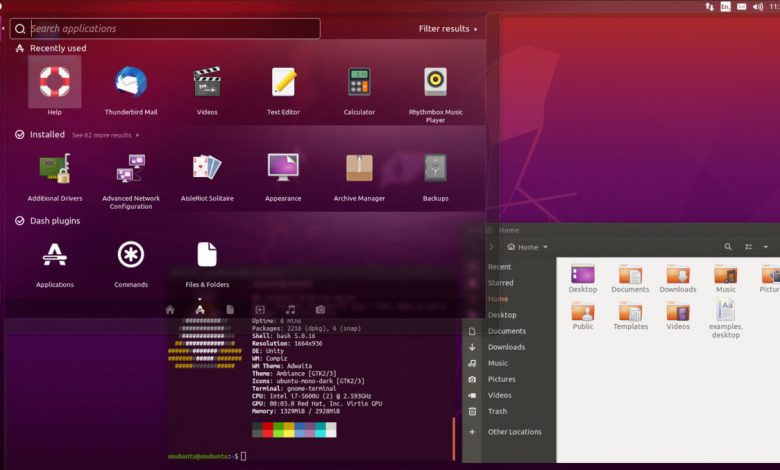Select Downloads in Files sidebar
The image size is (780, 470).
pos(506,347)
